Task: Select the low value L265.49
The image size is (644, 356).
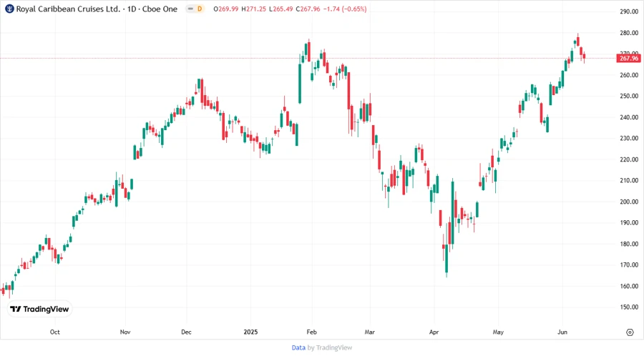Action: click(x=281, y=9)
